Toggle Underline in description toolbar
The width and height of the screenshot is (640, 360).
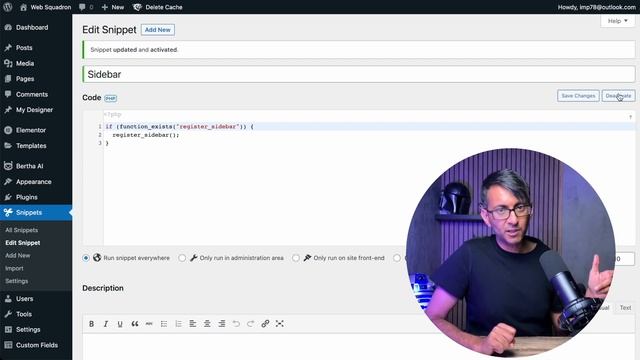[x=120, y=324]
